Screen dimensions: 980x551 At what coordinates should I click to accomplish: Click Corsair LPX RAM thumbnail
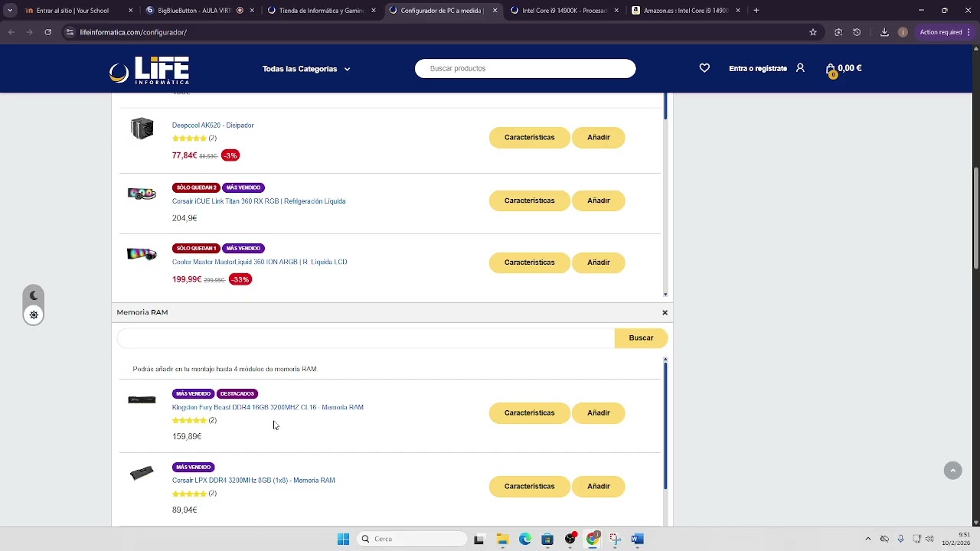click(x=142, y=473)
